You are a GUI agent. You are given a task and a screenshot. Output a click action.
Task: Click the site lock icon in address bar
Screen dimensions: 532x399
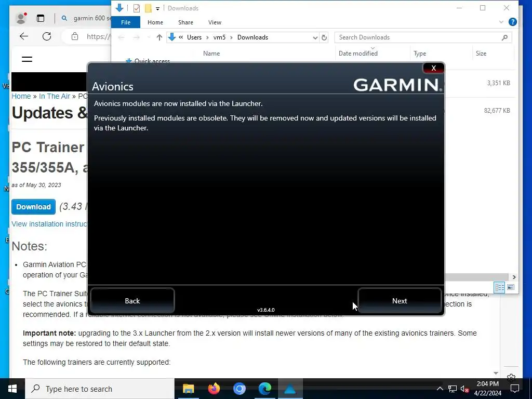pyautogui.click(x=75, y=36)
